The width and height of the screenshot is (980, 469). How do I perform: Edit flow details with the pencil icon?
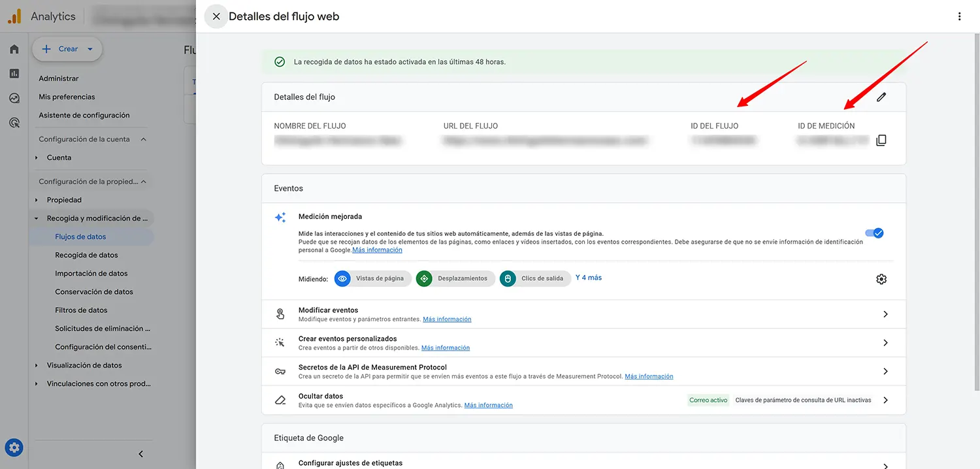(881, 96)
